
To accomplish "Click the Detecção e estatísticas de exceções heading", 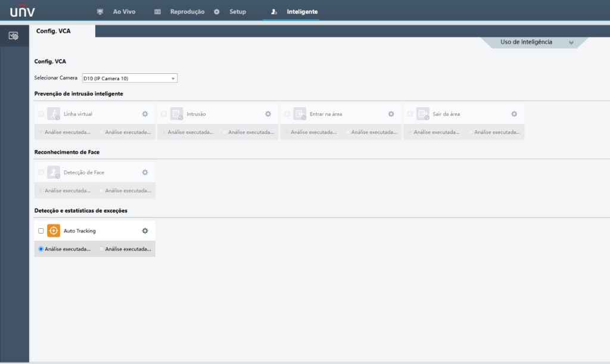I will pos(81,210).
